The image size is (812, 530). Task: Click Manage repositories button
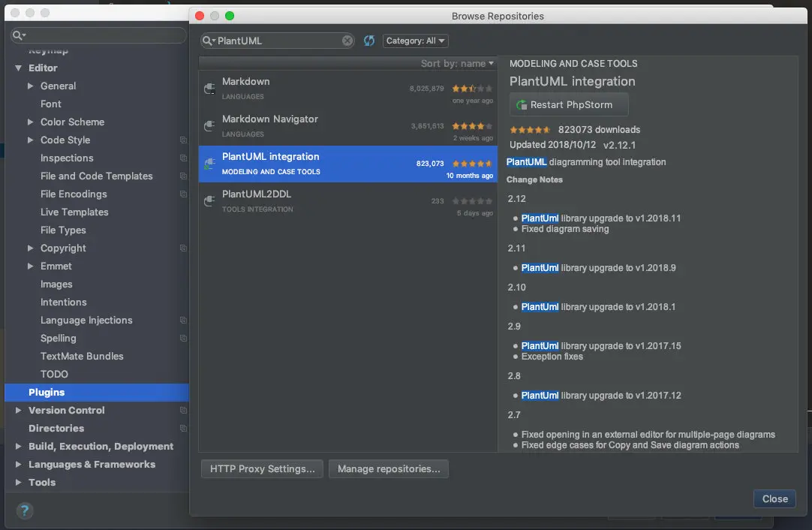(389, 469)
